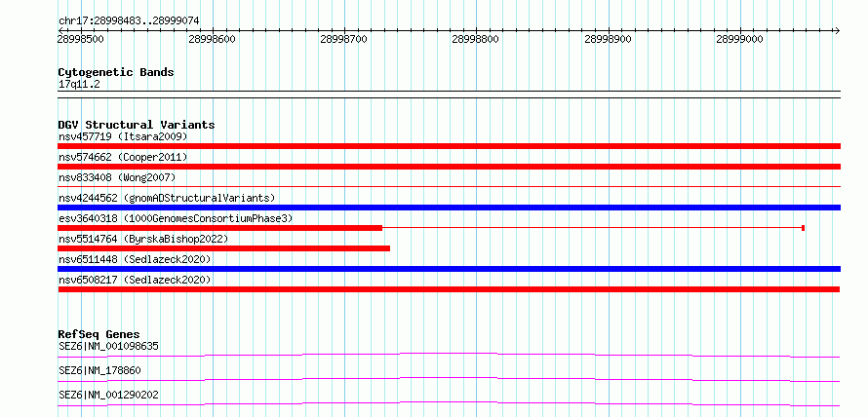Click the magenta gene line for NM_001290202
868x417 pixels.
449,403
